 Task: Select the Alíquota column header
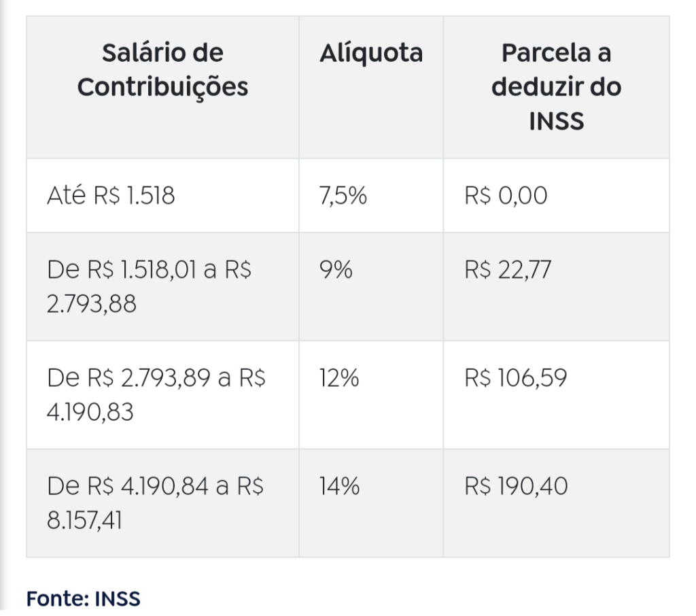click(x=371, y=53)
